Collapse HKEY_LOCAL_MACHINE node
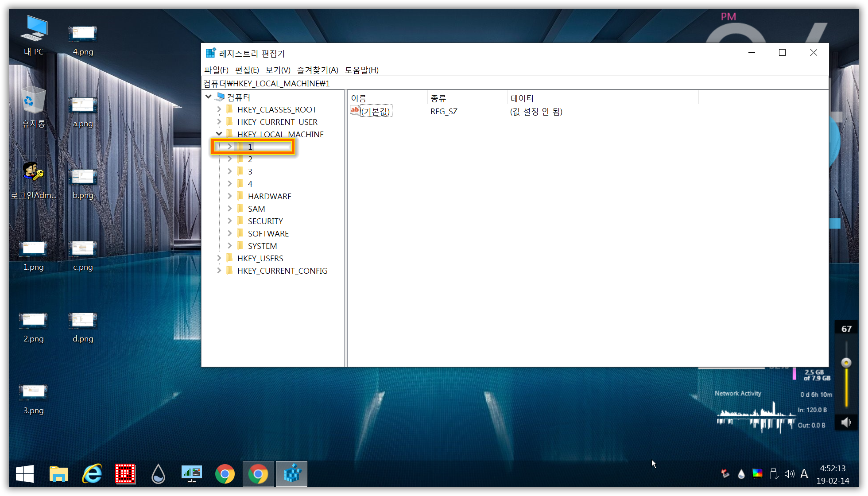The height and width of the screenshot is (496, 868). [x=219, y=134]
